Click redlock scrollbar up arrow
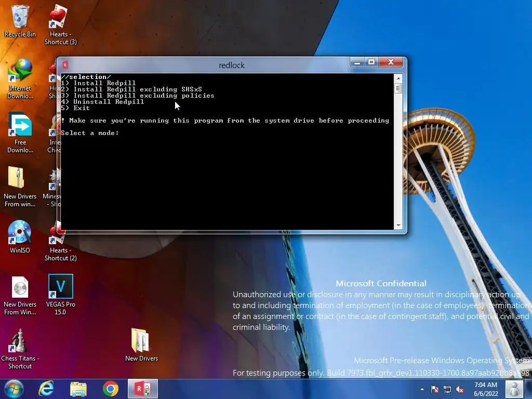Image resolution: width=532 pixels, height=399 pixels. tap(398, 78)
